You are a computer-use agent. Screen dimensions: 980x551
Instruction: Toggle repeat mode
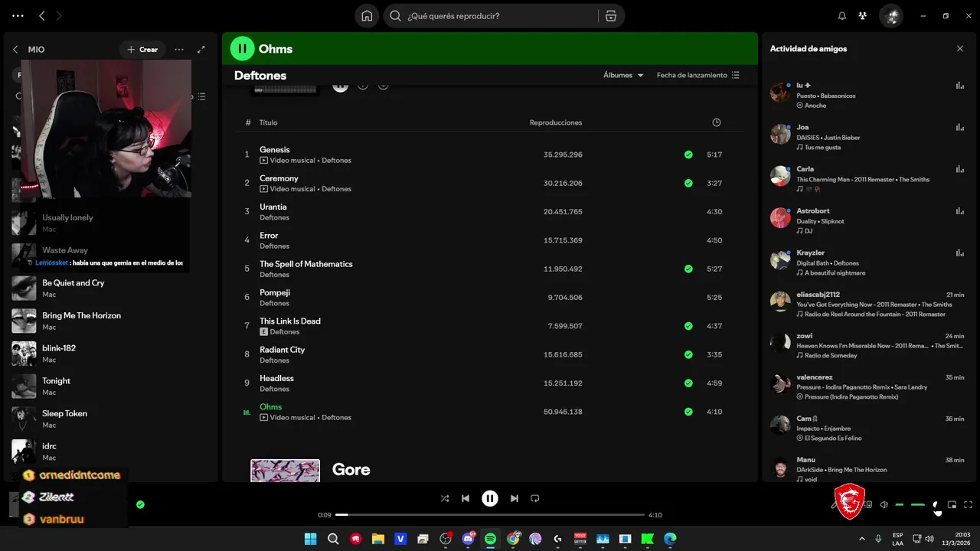point(535,498)
